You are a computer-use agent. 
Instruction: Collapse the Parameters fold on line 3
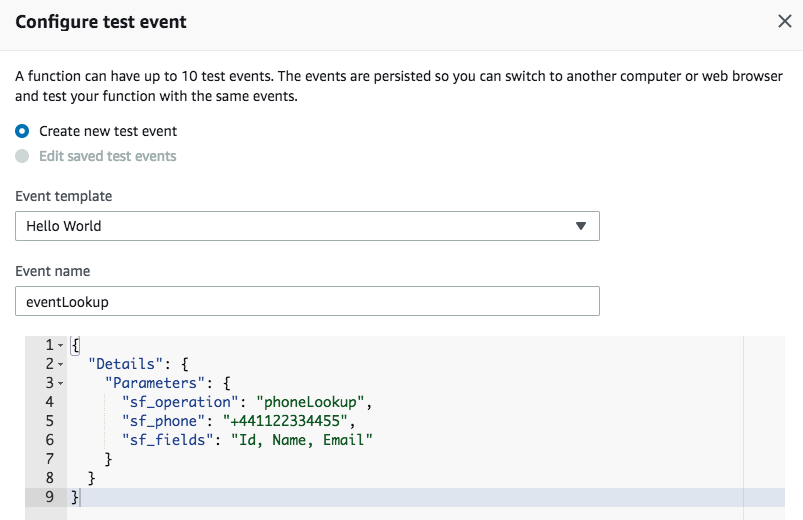click(x=60, y=383)
